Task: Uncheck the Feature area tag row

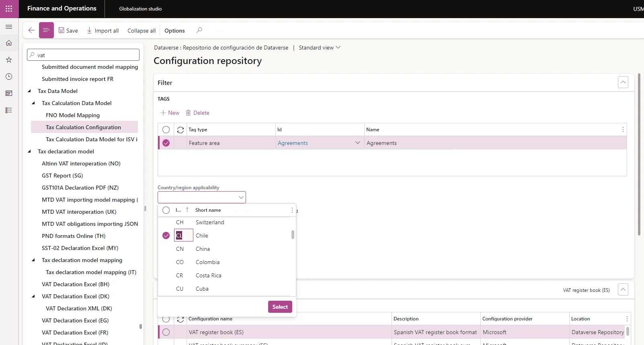Action: tap(166, 143)
